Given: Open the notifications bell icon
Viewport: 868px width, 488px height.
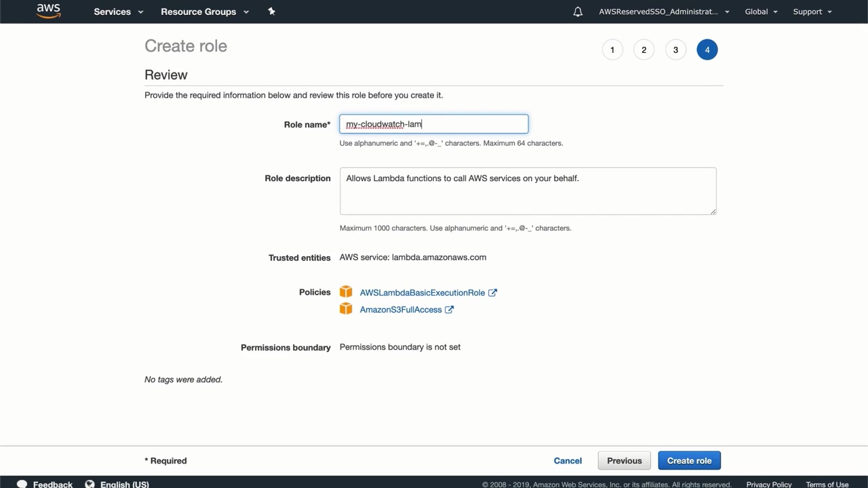Looking at the screenshot, I should (x=578, y=12).
